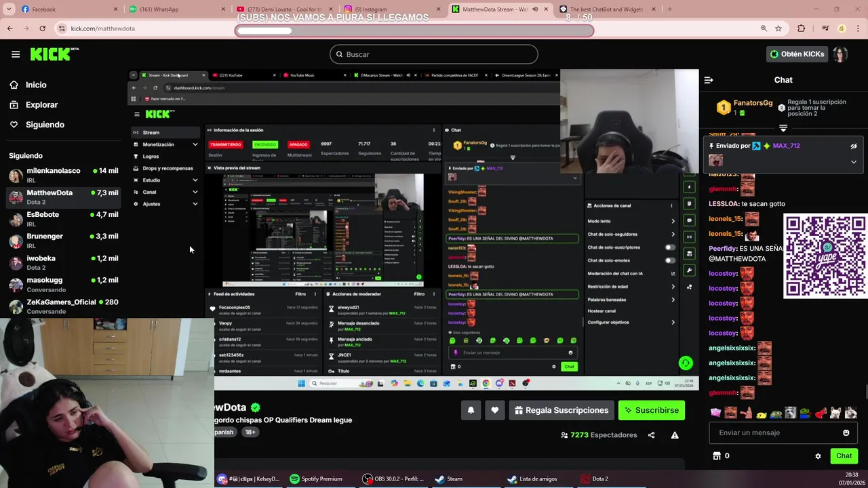Select Logros in the streamed dashboard sidebar
The height and width of the screenshot is (488, 868).
(151, 157)
